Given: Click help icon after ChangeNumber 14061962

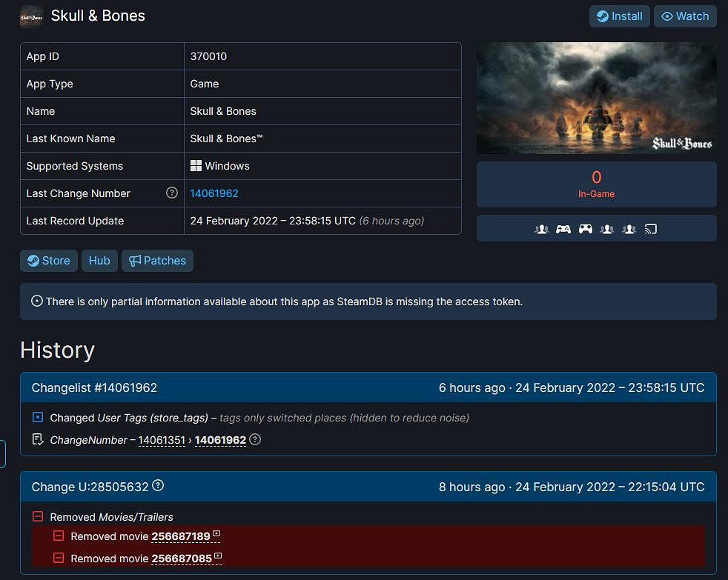Looking at the screenshot, I should 255,439.
